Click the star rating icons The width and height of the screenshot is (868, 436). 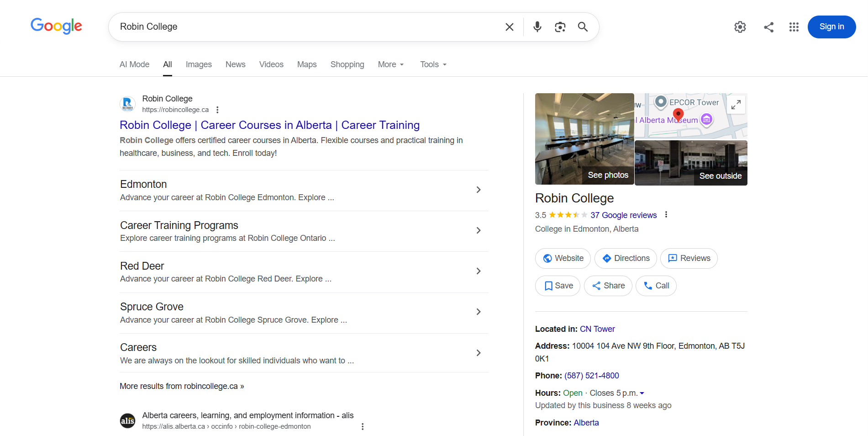568,215
